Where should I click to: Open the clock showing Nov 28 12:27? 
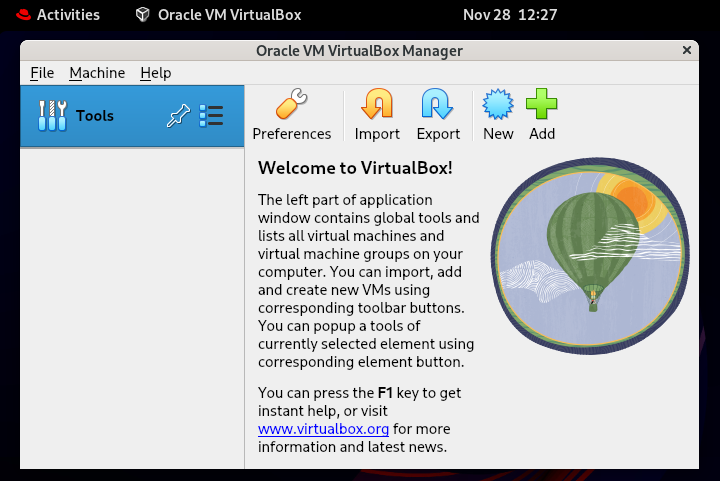click(510, 15)
